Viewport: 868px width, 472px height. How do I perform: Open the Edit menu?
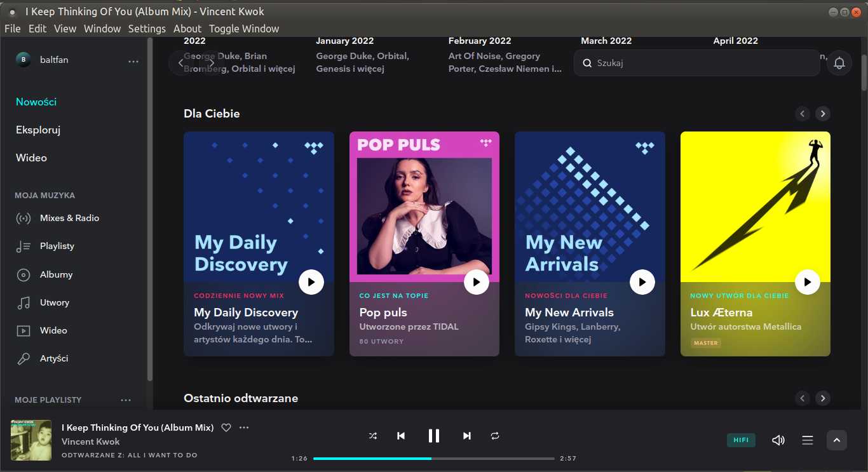37,29
